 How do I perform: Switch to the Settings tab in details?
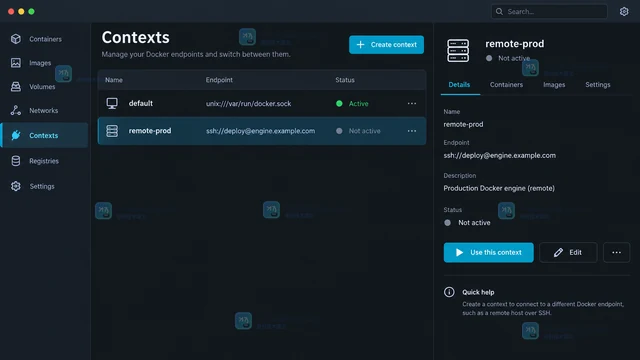(x=598, y=84)
